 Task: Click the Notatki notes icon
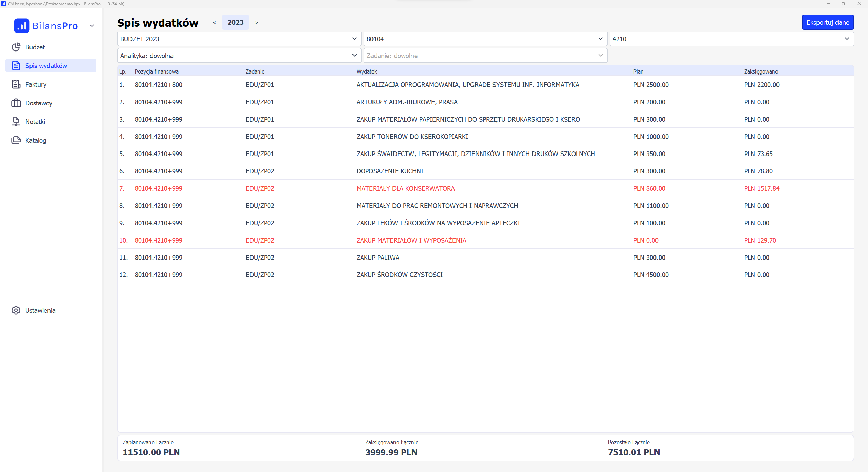16,122
